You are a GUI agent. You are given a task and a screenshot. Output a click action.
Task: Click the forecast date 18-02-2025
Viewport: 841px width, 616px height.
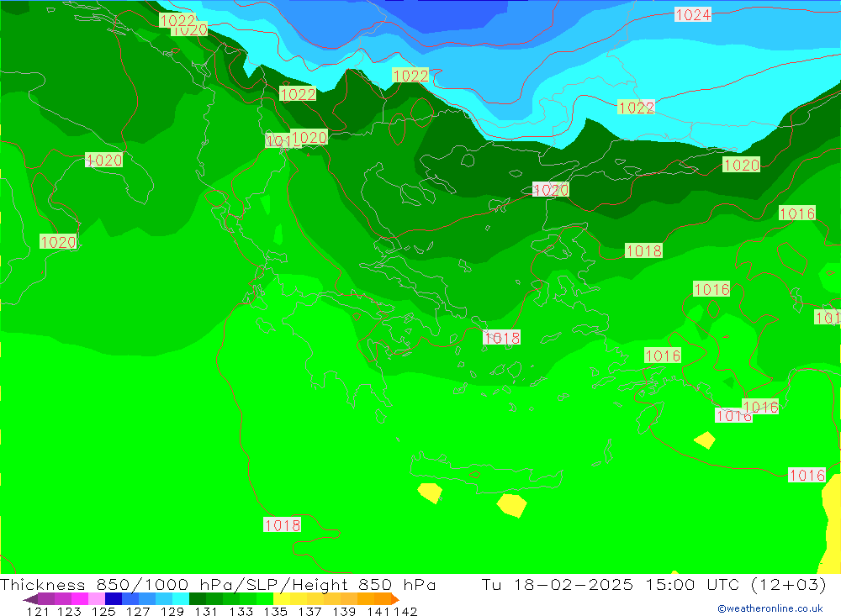(573, 584)
